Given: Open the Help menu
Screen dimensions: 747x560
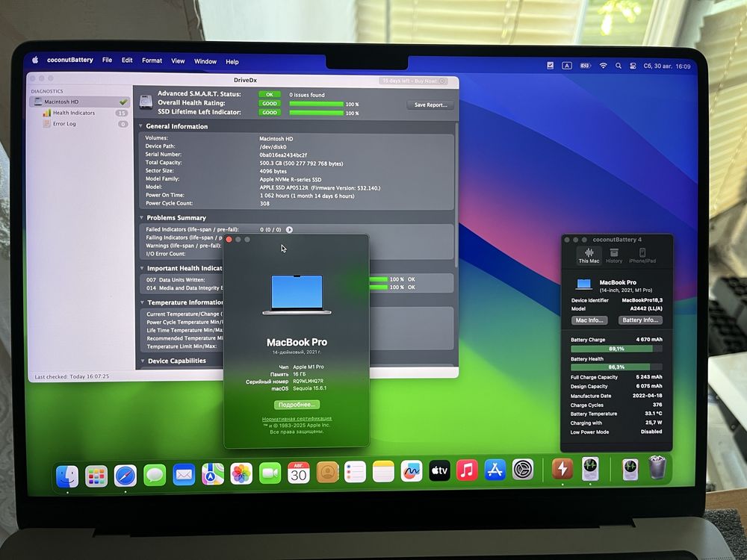Looking at the screenshot, I should click(232, 62).
